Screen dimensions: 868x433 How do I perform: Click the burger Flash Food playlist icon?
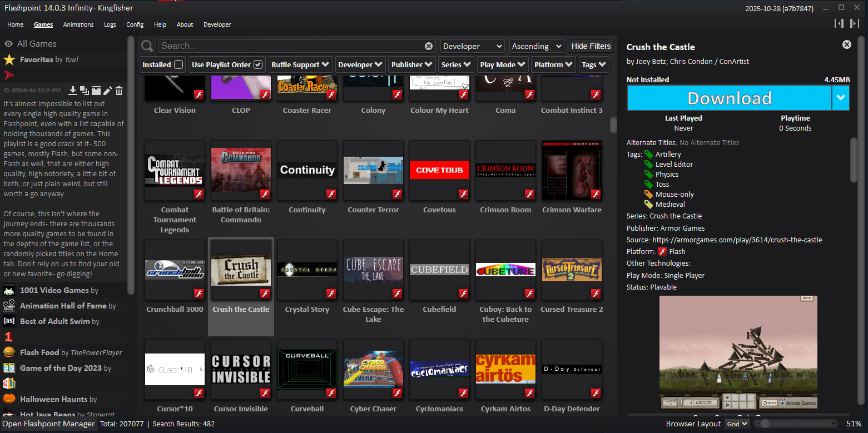[9, 352]
